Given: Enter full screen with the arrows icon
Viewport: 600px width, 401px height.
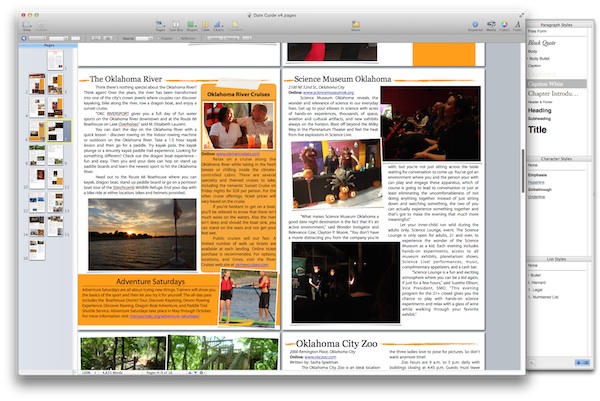Looking at the screenshot, I should [521, 15].
